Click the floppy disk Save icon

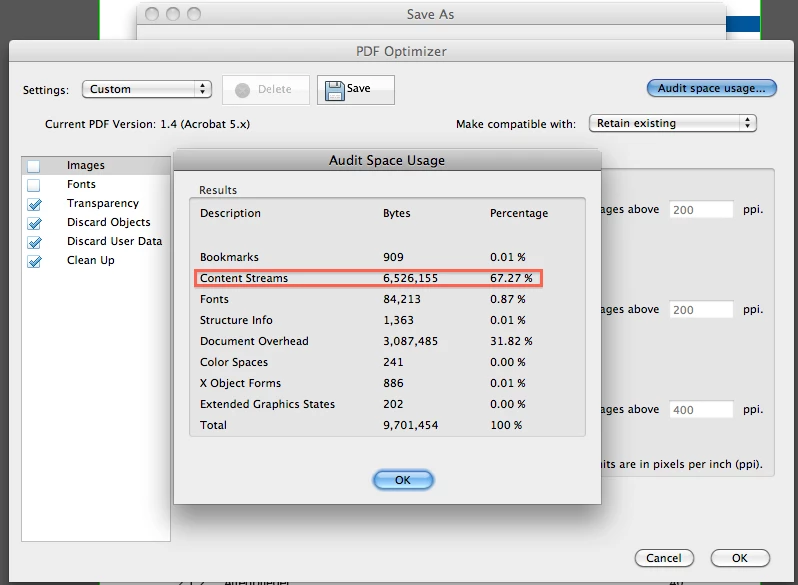334,90
